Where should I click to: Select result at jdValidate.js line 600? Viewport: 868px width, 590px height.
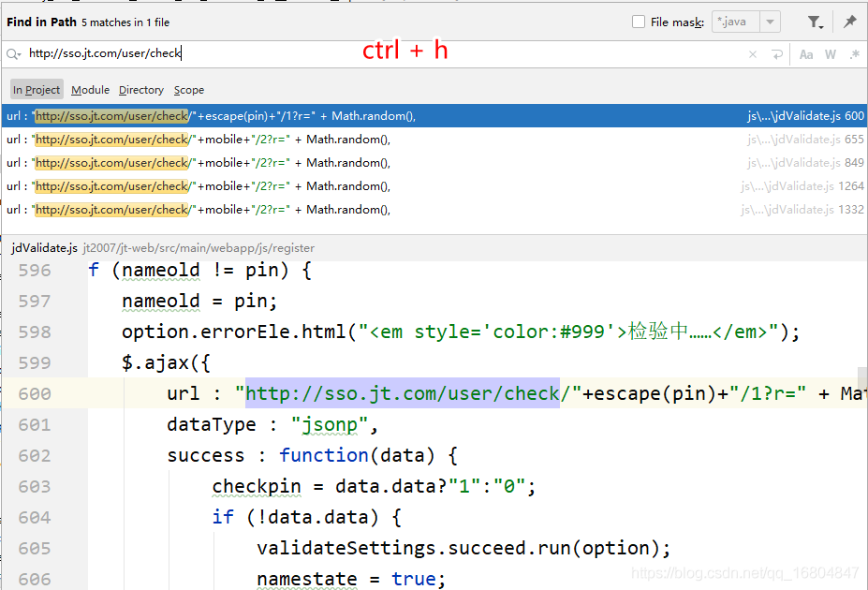click(x=434, y=116)
